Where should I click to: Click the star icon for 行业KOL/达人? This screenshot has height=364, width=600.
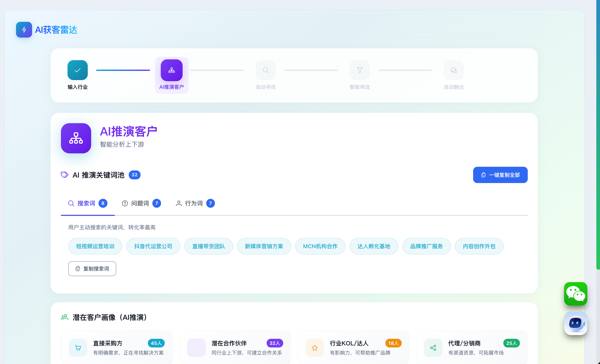point(315,348)
